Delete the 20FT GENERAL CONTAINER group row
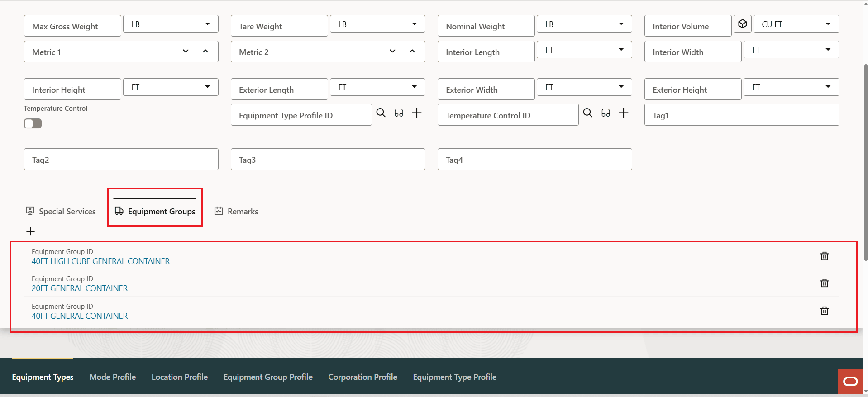Image resolution: width=868 pixels, height=397 pixels. 825,283
